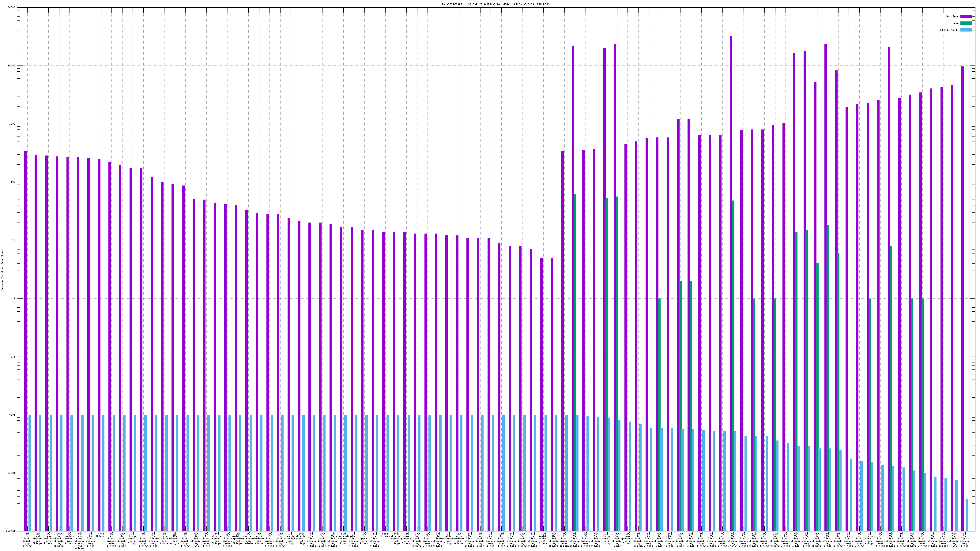The height and width of the screenshot is (551, 980).
Task: Click the 100000 y-axis tick label
Action: click(11, 8)
